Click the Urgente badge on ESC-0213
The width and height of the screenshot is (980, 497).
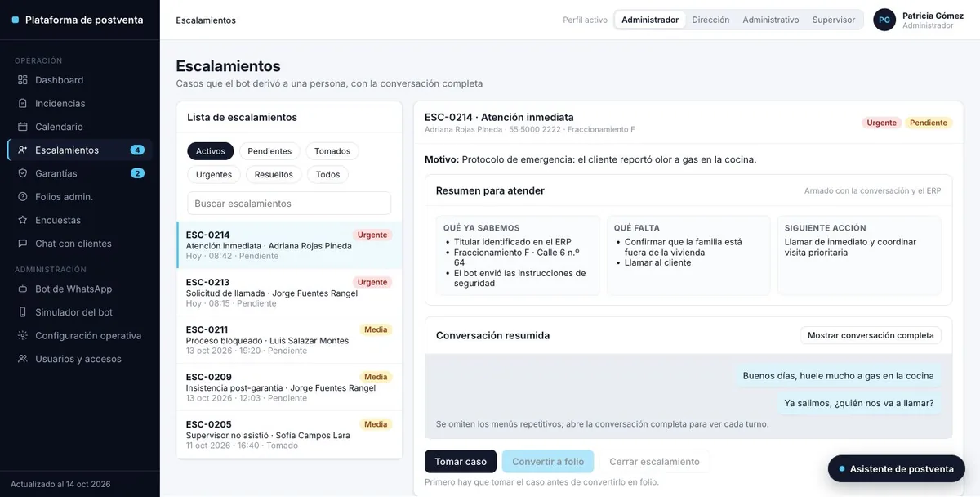tap(372, 282)
